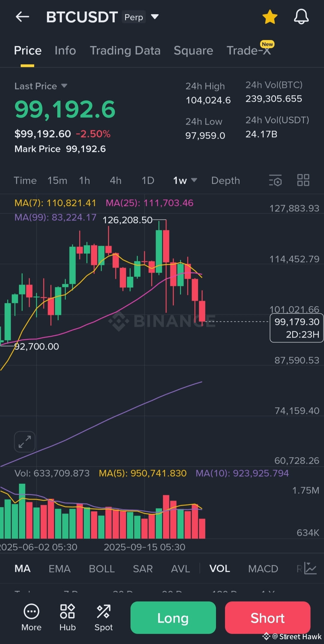Screen dimensions: 324x644
Task: Tap the 24h Vol(USDT) value 24.17B
Action: (261, 134)
